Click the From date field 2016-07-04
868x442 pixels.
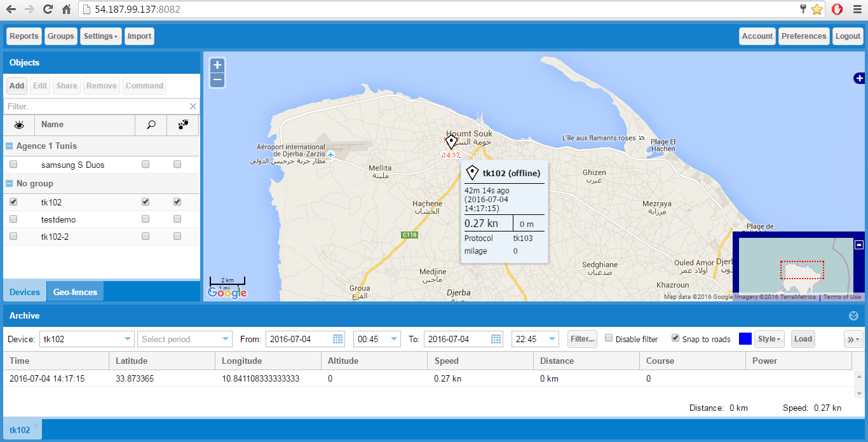pos(299,339)
